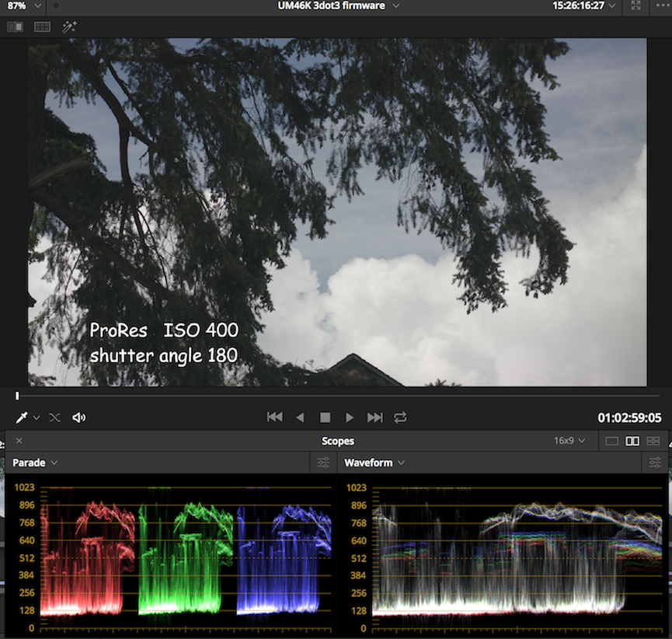Open the Waveform scope type dropdown
Viewport: 672px width, 639px height.
pos(374,463)
